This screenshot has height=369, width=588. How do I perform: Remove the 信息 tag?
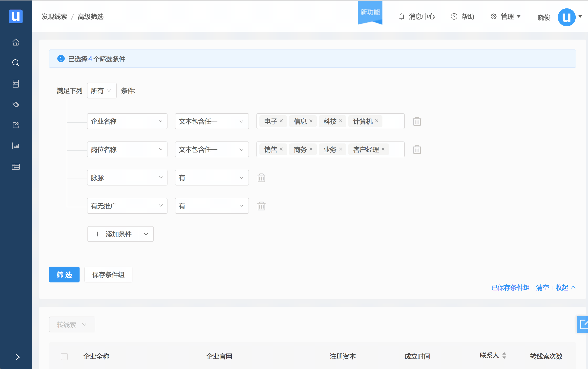pyautogui.click(x=311, y=121)
